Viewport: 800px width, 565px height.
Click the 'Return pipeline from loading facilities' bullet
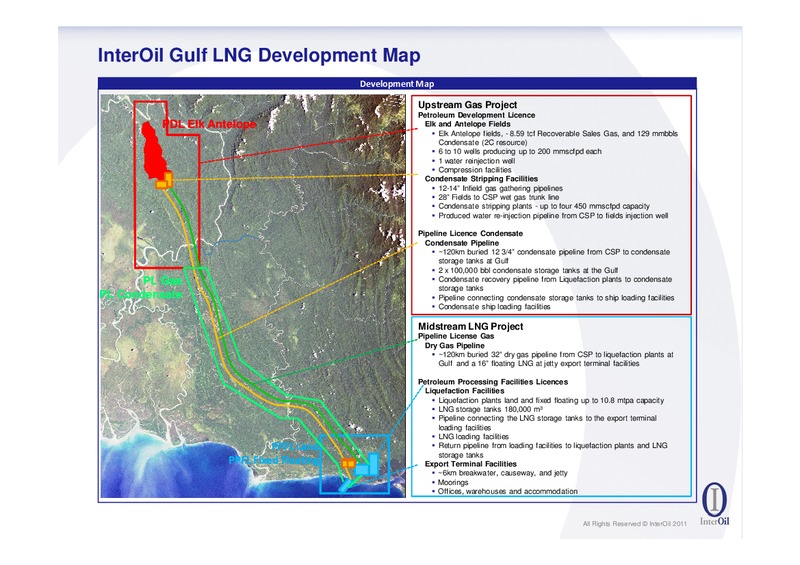point(550,450)
